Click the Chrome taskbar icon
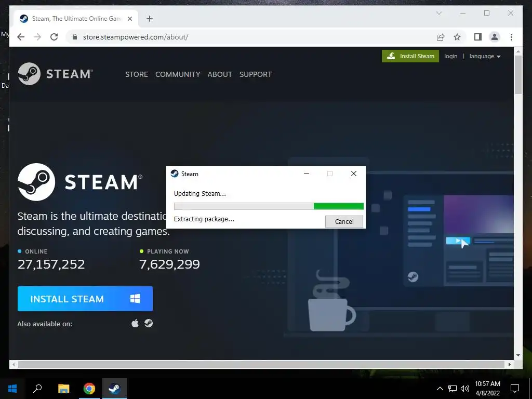The width and height of the screenshot is (532, 399). pos(89,389)
